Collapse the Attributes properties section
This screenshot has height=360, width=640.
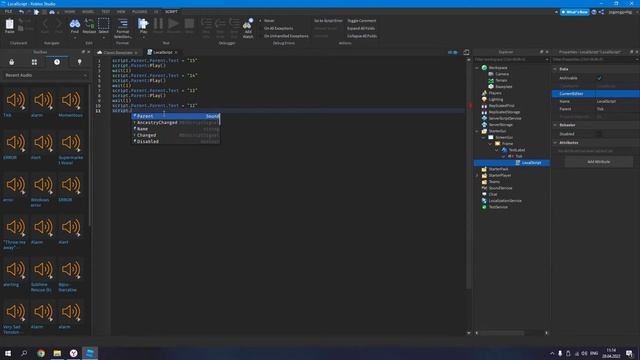click(x=555, y=143)
